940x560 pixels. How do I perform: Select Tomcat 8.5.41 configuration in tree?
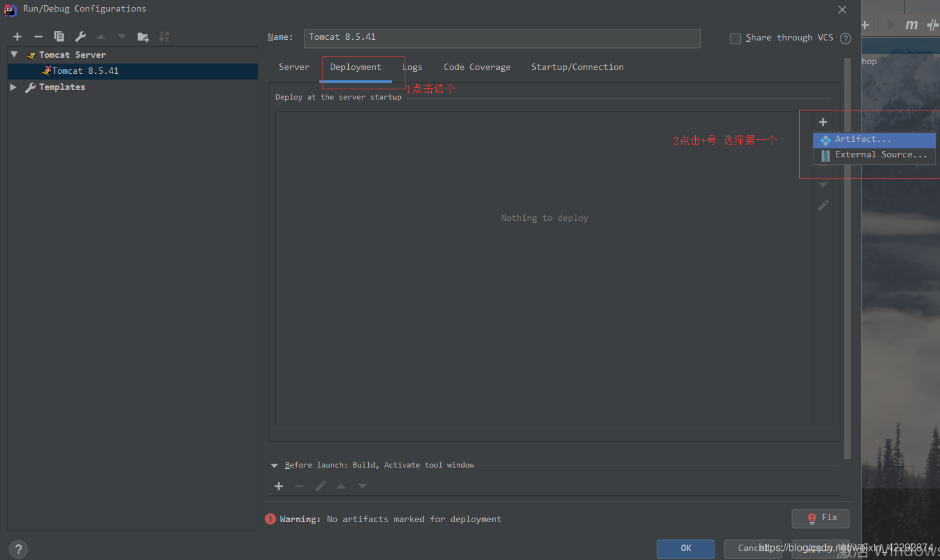tap(132, 71)
